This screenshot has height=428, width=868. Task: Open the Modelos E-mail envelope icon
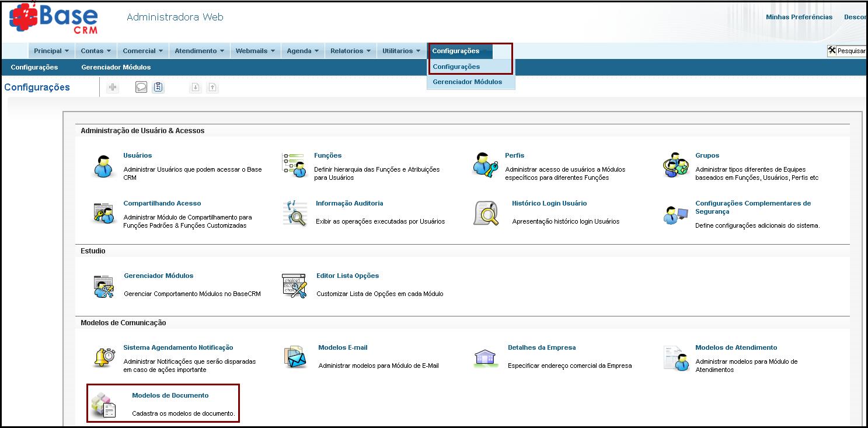coord(294,357)
